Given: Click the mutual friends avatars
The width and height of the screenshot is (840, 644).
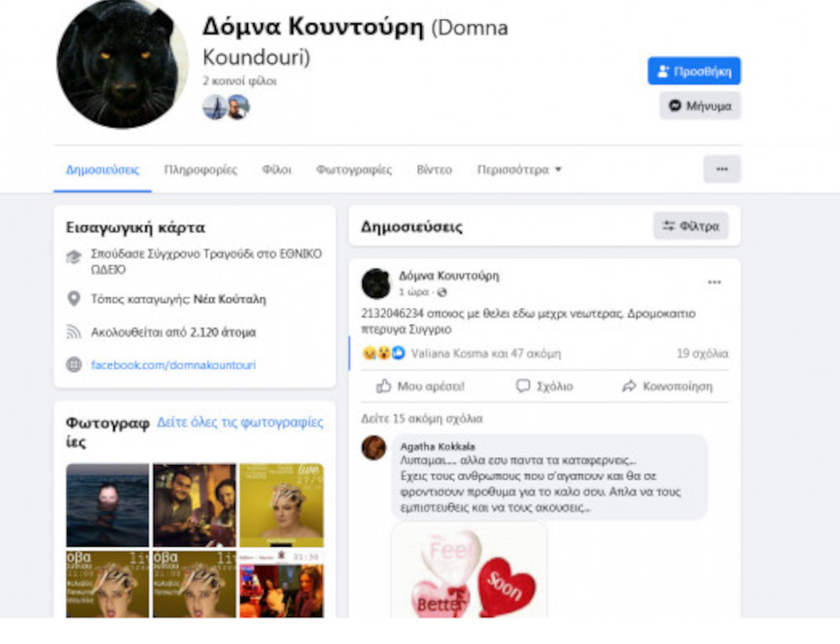Looking at the screenshot, I should [226, 107].
